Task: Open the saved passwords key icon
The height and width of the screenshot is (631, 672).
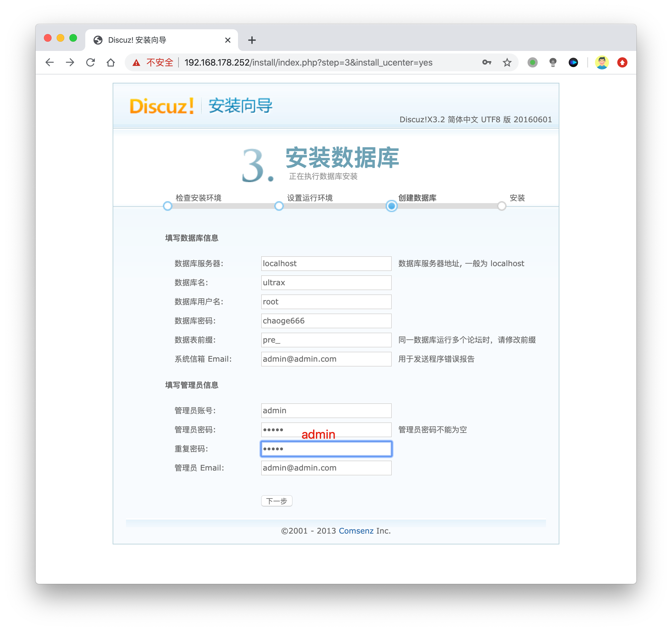Action: point(486,62)
